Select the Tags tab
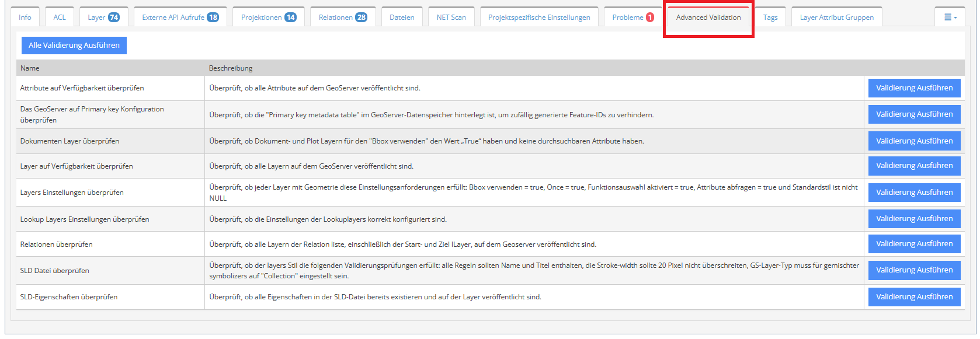Image resolution: width=980 pixels, height=339 pixels. (x=770, y=18)
